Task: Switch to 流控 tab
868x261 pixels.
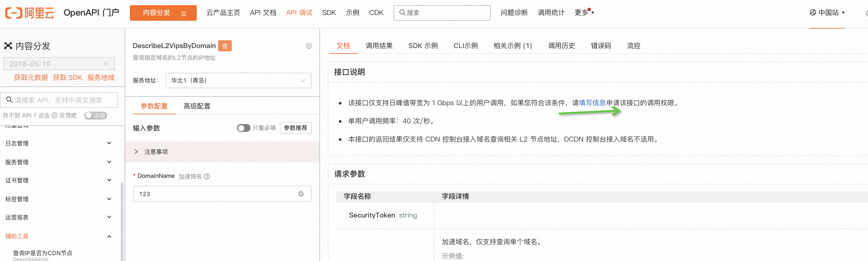Action: coord(634,46)
